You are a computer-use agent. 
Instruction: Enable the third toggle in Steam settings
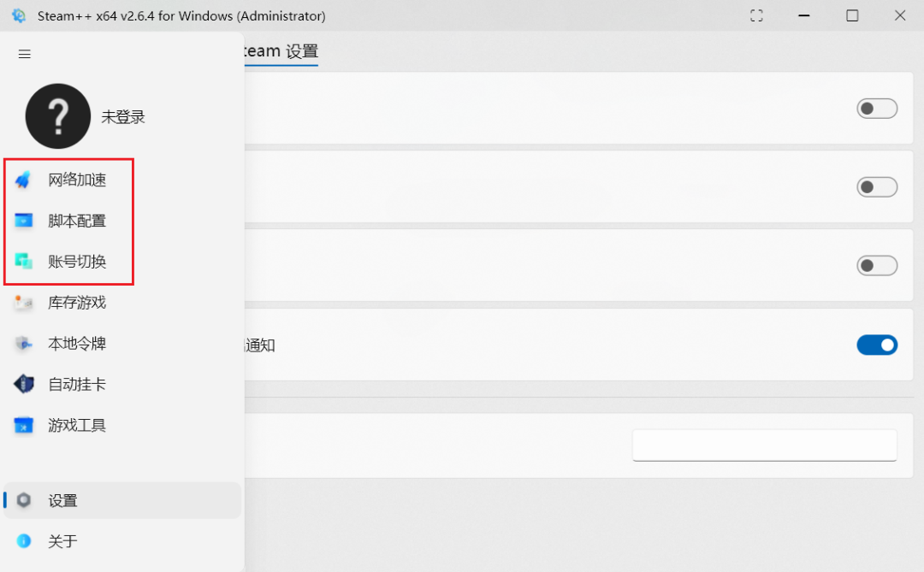pos(877,266)
